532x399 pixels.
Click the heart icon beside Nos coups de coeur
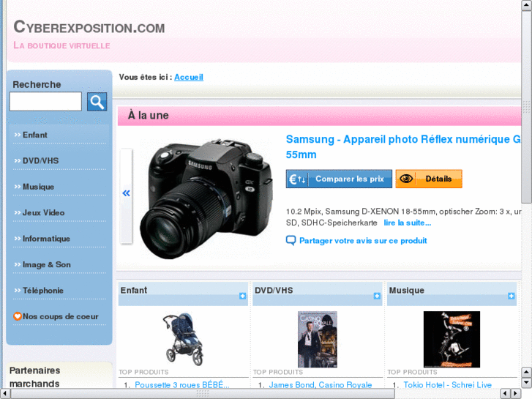coord(18,316)
